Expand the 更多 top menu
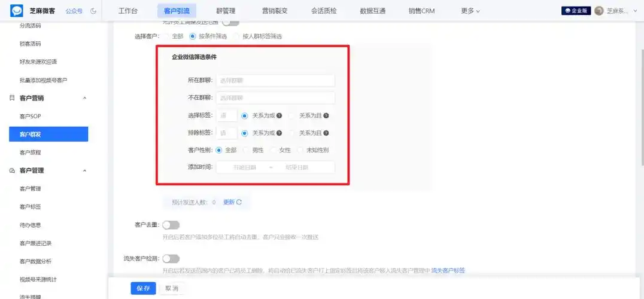Image resolution: width=644 pixels, height=299 pixels. pos(470,11)
